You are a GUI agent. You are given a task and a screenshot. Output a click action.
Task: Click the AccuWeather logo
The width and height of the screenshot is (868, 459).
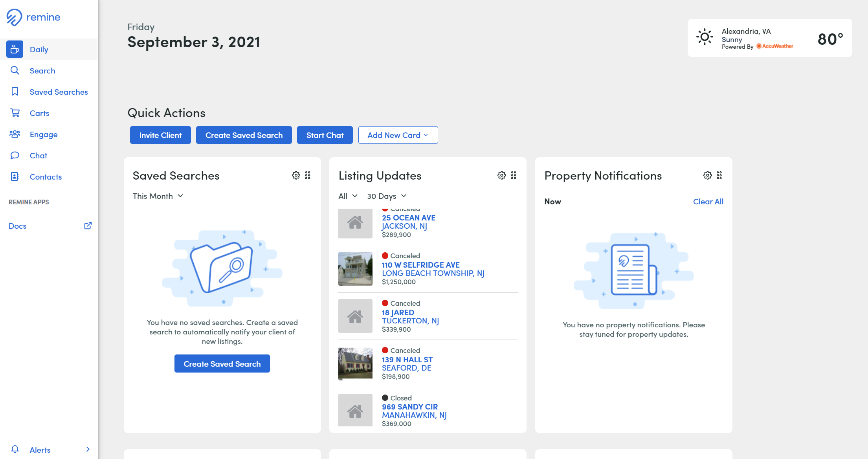tap(775, 46)
